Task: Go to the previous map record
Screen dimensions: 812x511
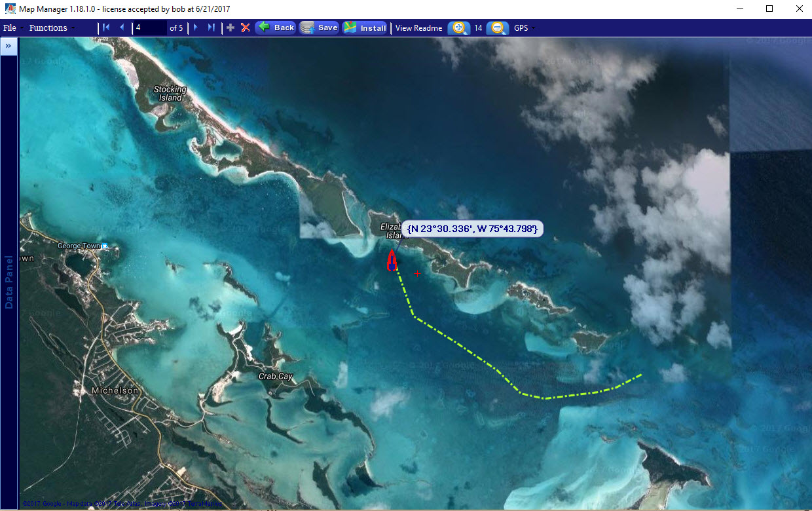Action: 122,28
